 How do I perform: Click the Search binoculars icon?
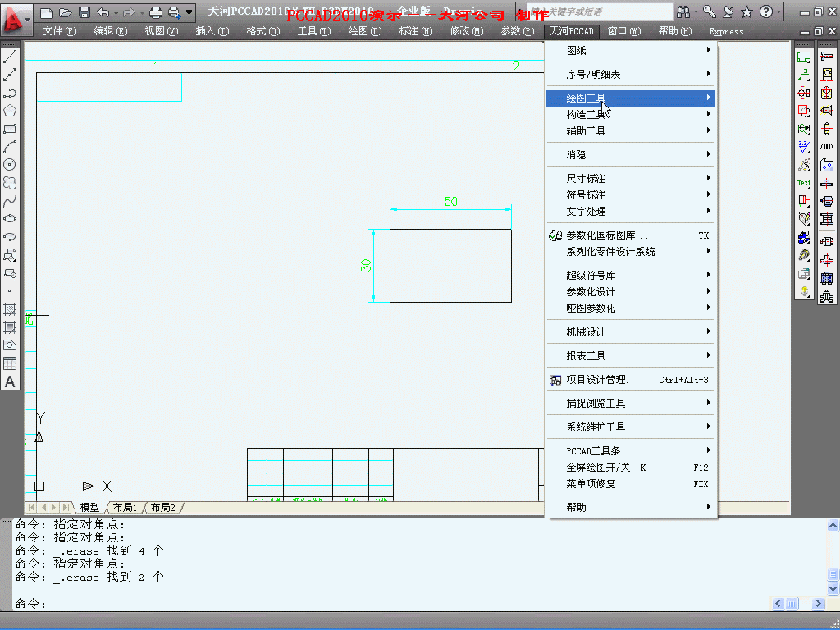[x=683, y=11]
